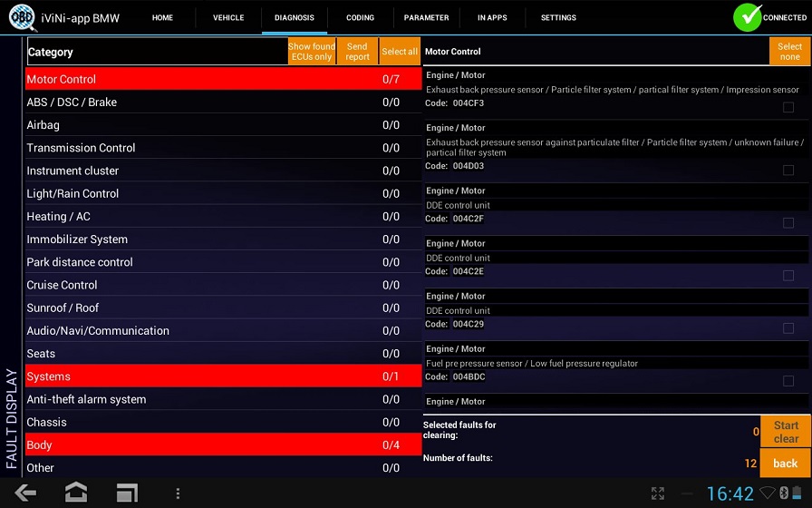The height and width of the screenshot is (508, 812).
Task: Expand the Systems category with one fault
Action: (x=223, y=376)
